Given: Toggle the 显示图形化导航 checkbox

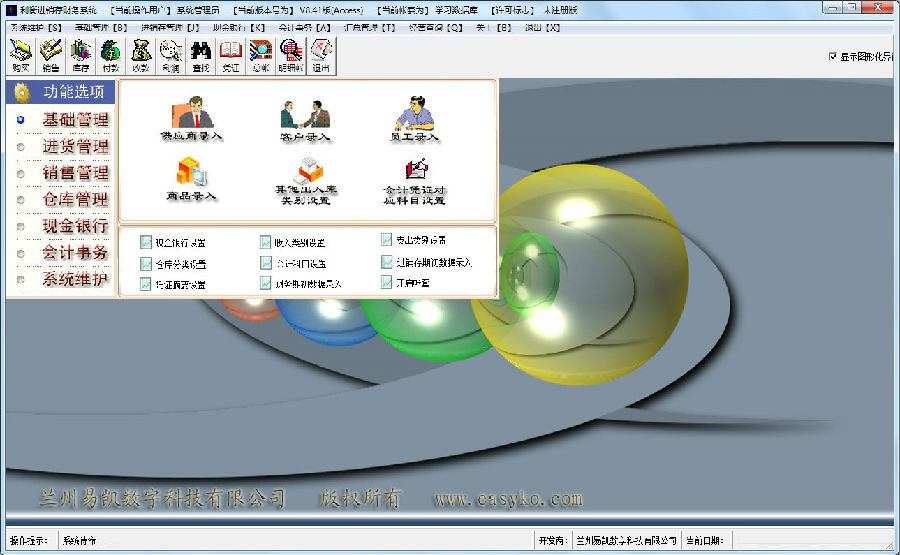Looking at the screenshot, I should click(x=832, y=57).
